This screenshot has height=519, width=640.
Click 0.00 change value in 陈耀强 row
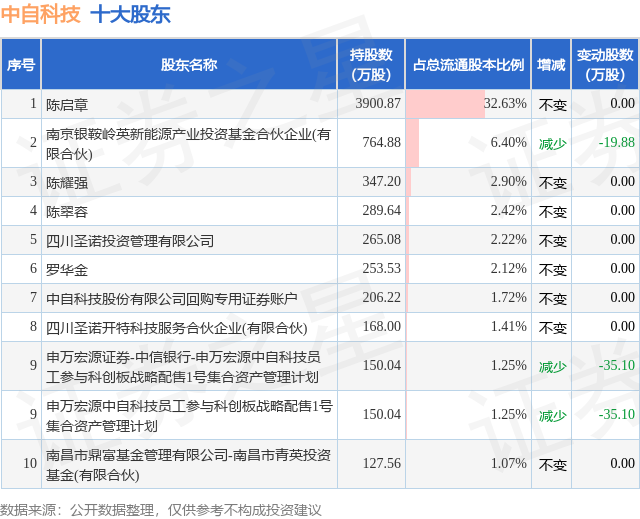(622, 181)
